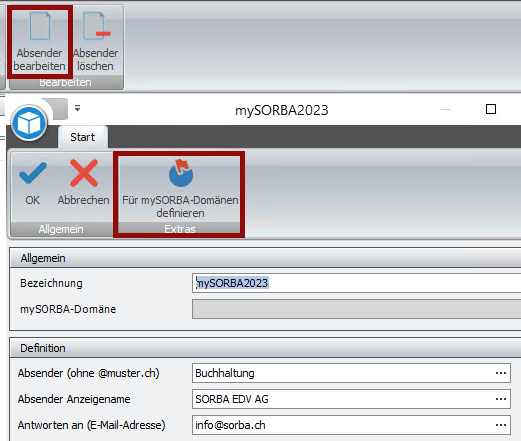
Task: Cancel using the red Abbrechen X
Action: coord(84,173)
